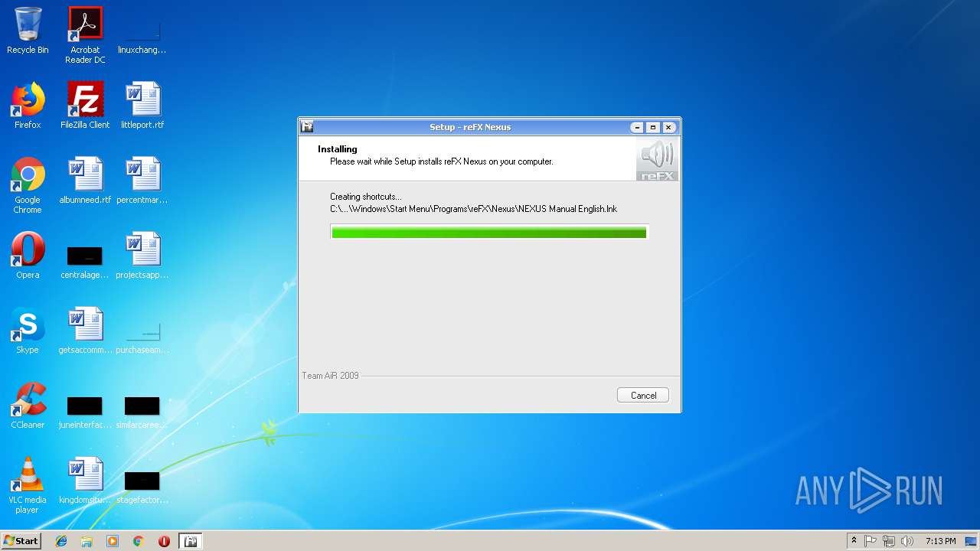Show hidden system tray icons

click(x=854, y=541)
